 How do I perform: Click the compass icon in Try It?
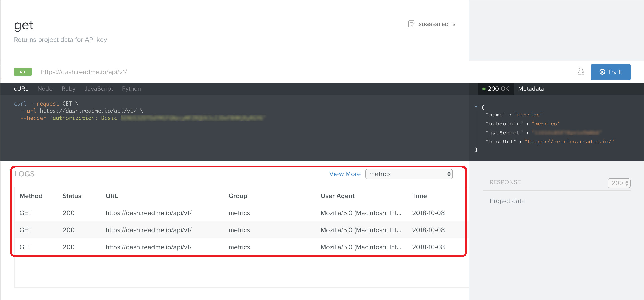(602, 72)
